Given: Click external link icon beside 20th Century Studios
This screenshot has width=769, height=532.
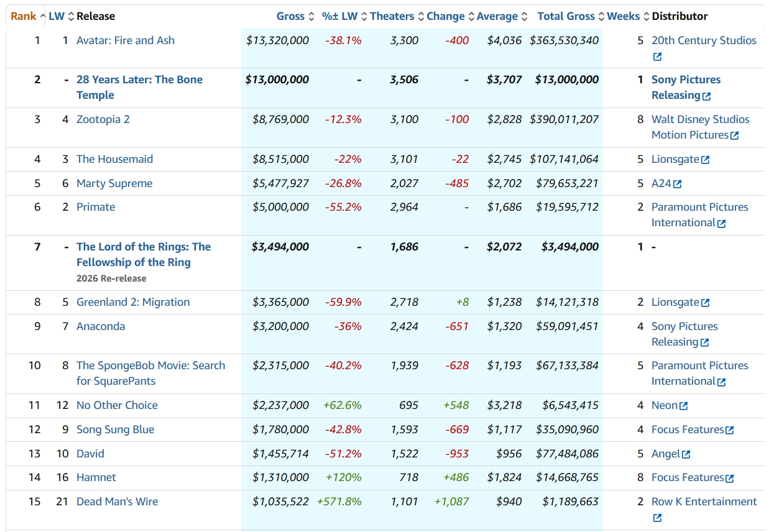Looking at the screenshot, I should (x=657, y=57).
